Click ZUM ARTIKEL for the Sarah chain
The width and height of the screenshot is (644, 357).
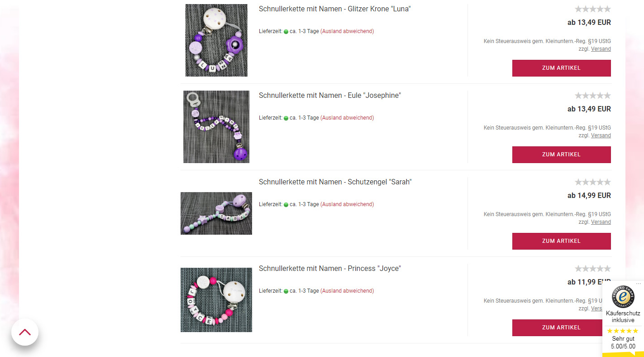click(561, 241)
